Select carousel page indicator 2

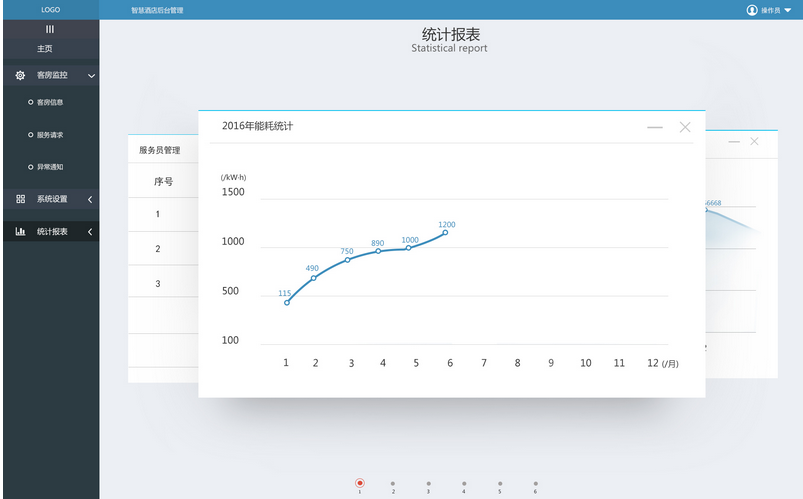[x=393, y=483]
